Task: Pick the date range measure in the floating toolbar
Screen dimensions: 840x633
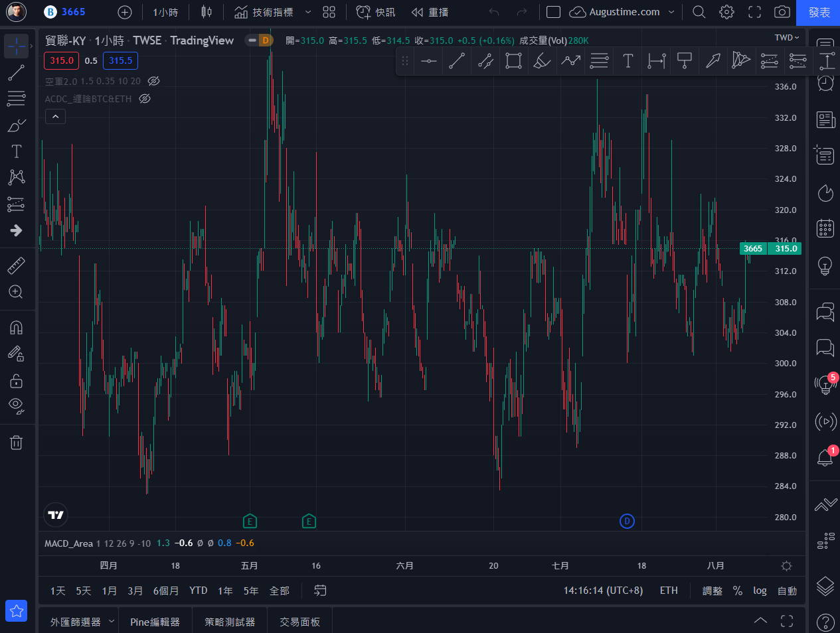Action: [x=656, y=61]
